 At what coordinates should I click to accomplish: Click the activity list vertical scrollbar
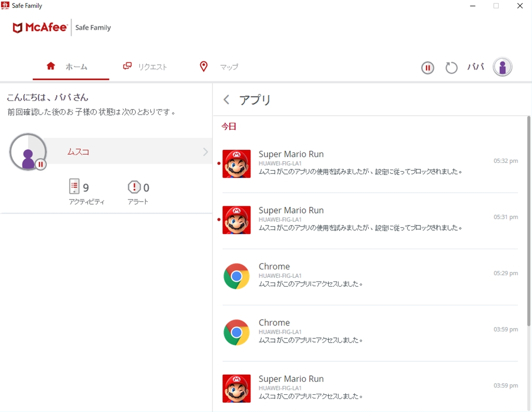pyautogui.click(x=528, y=221)
